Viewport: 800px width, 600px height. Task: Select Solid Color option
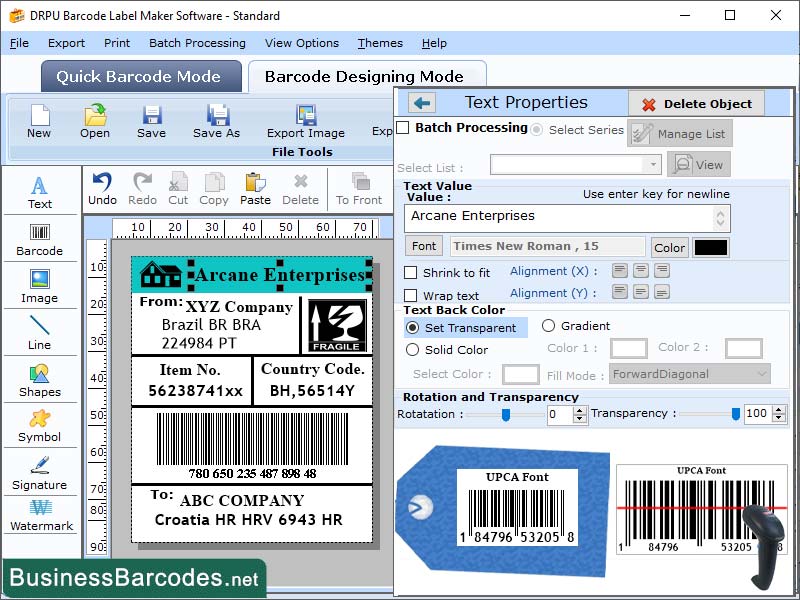412,349
